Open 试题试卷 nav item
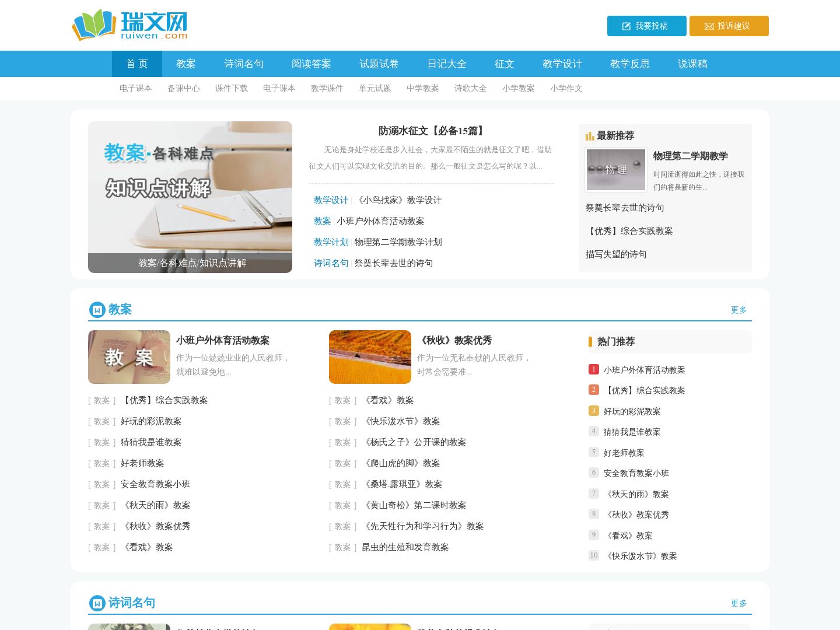840x630 pixels. [x=379, y=64]
